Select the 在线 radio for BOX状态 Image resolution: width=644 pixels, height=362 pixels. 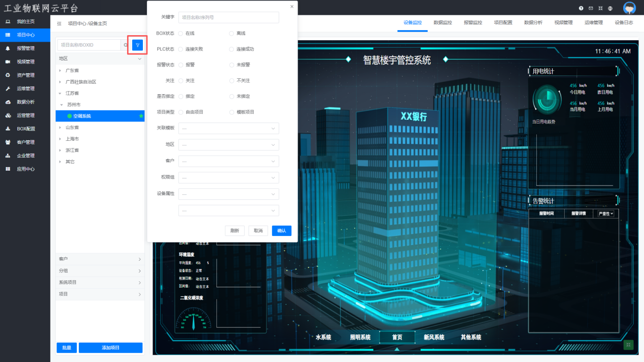coord(181,33)
